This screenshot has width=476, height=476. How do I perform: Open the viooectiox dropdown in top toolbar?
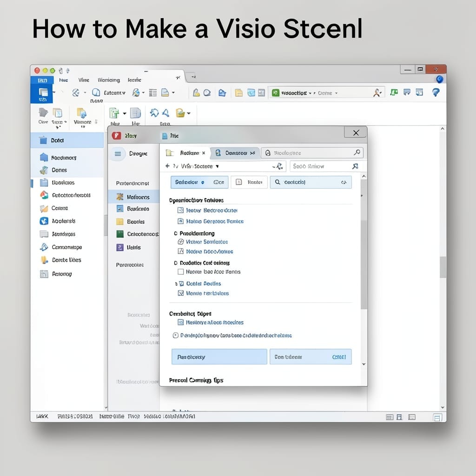310,93
